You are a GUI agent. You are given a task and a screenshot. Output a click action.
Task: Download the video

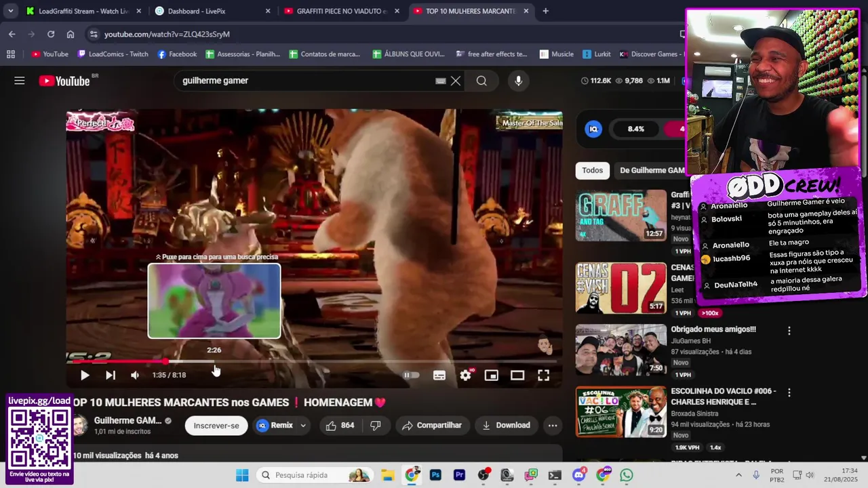[x=506, y=426]
